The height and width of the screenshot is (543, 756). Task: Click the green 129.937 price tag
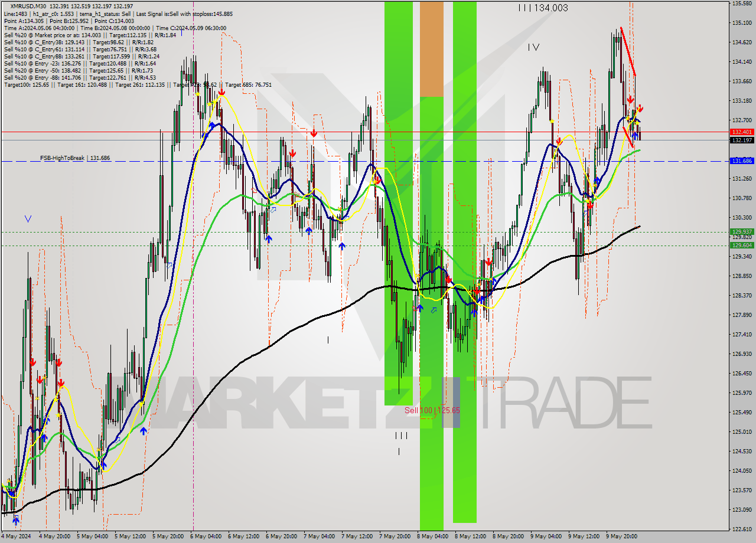pyautogui.click(x=742, y=232)
